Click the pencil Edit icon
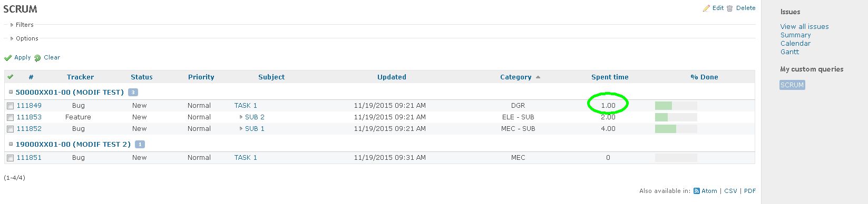868x204 pixels. (706, 8)
